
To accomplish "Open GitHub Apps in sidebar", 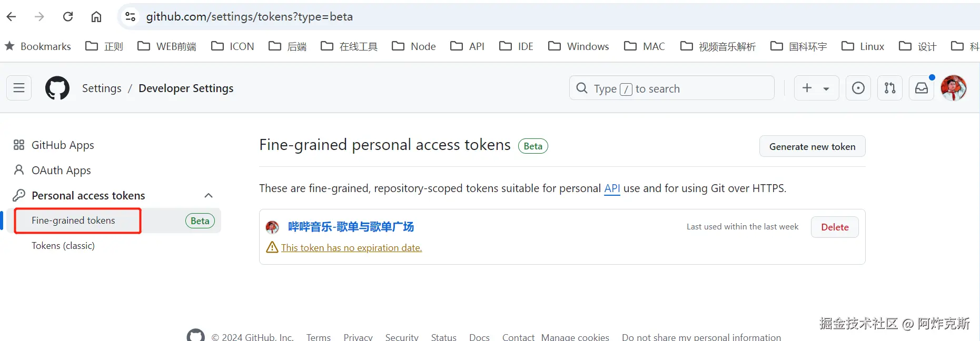I will (63, 145).
